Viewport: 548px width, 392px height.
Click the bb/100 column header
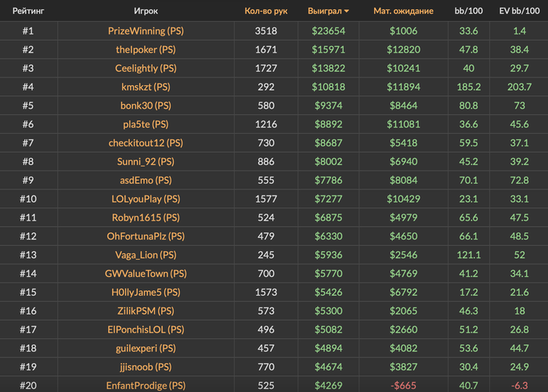(469, 11)
